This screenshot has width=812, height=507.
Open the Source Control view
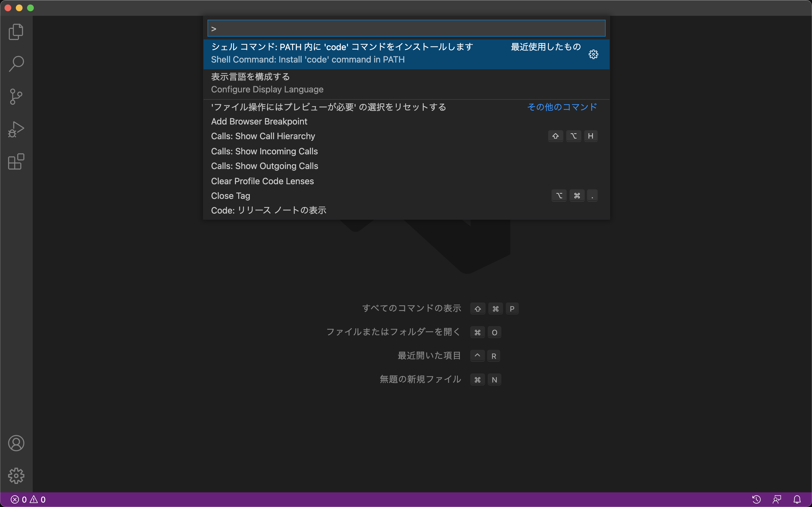tap(16, 96)
